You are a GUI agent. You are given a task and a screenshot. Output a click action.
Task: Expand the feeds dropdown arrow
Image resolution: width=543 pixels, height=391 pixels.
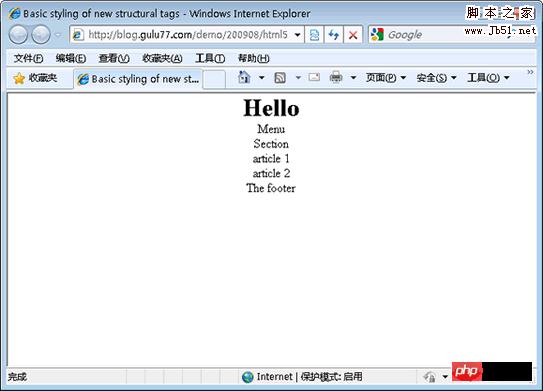point(298,78)
